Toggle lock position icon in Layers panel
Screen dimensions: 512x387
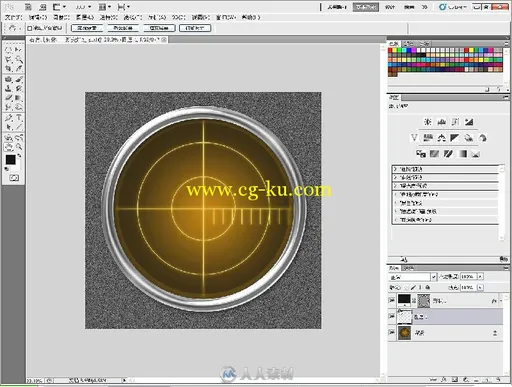[x=420, y=287]
